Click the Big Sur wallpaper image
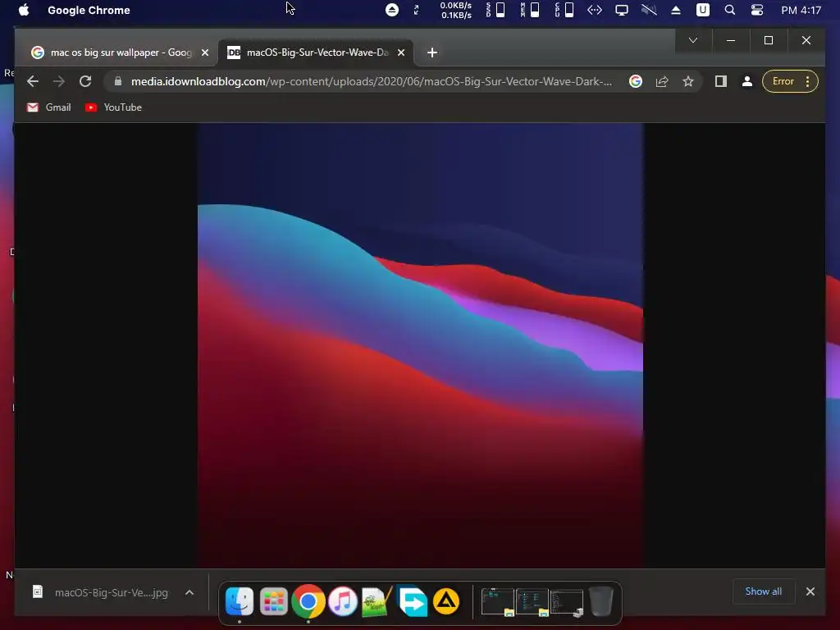The image size is (840, 630). tap(420, 345)
